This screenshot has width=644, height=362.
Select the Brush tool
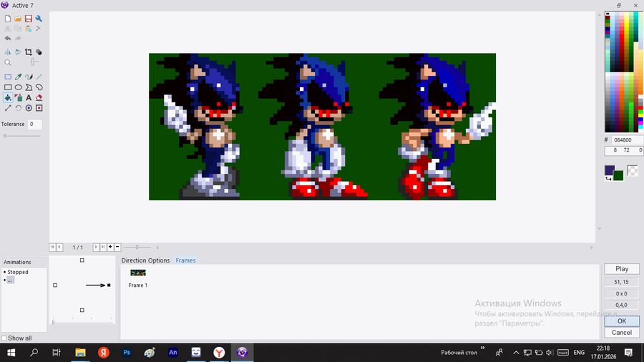click(29, 77)
